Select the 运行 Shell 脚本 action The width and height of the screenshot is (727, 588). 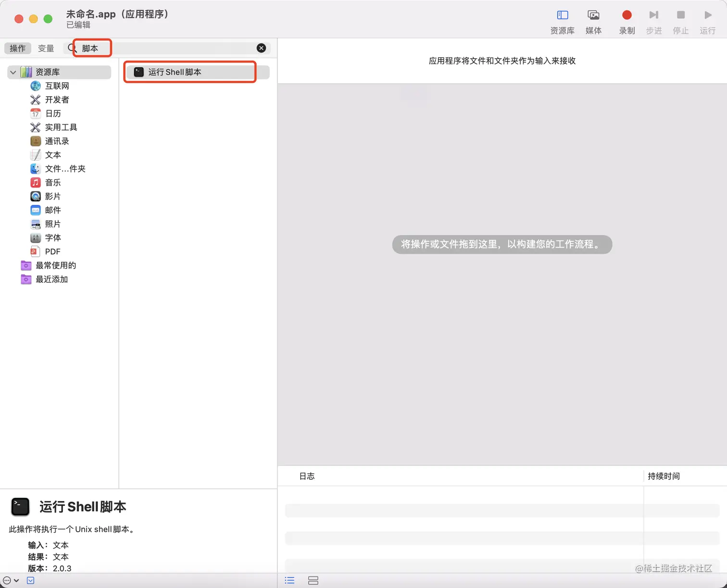coord(197,72)
